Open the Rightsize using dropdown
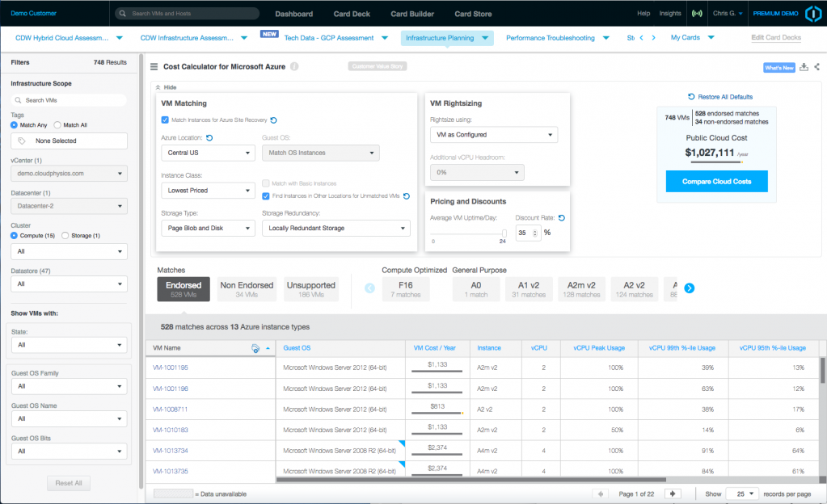This screenshot has height=504, width=827. [493, 135]
